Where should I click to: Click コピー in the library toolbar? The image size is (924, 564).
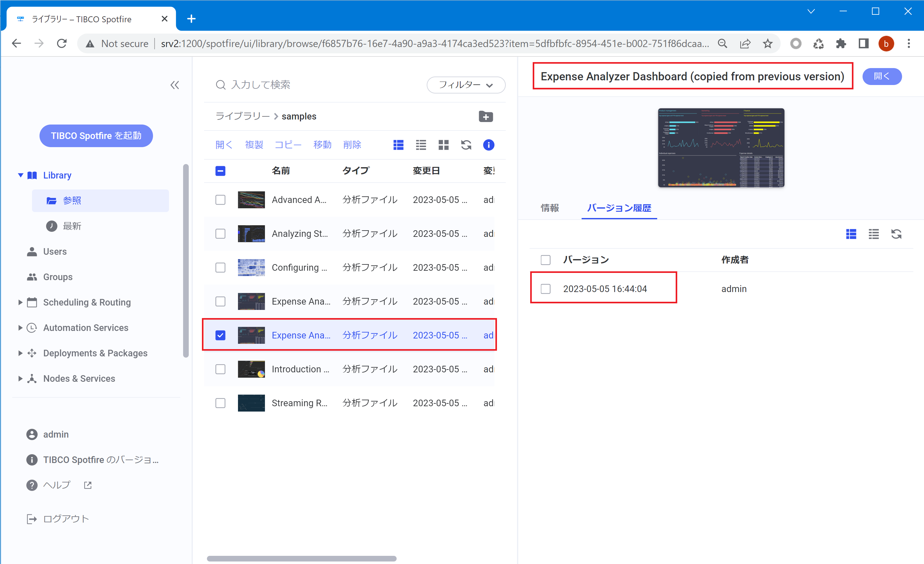point(288,145)
